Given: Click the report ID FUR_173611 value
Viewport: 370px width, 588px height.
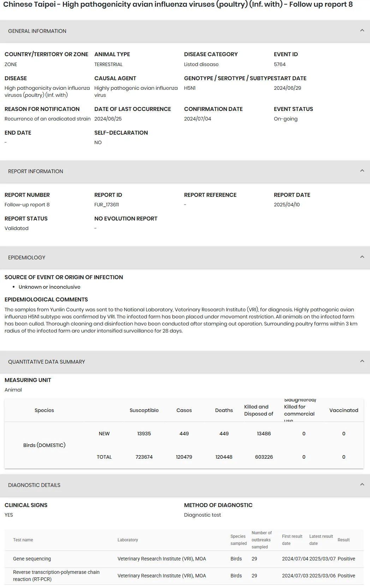Looking at the screenshot, I should click(x=107, y=205).
